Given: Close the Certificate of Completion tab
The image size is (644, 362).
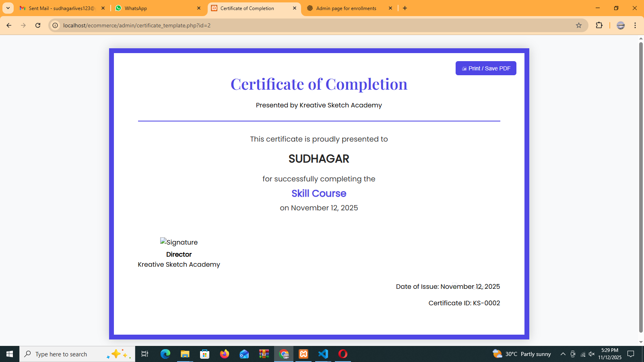Looking at the screenshot, I should 295,8.
